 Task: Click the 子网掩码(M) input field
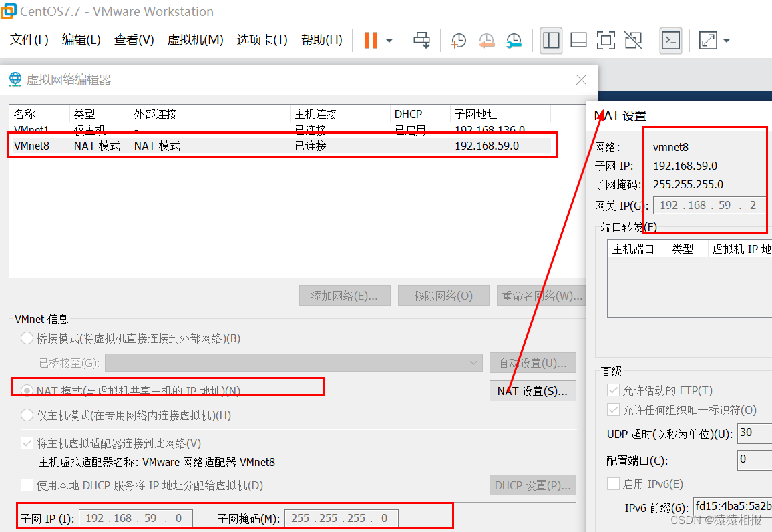click(x=341, y=518)
